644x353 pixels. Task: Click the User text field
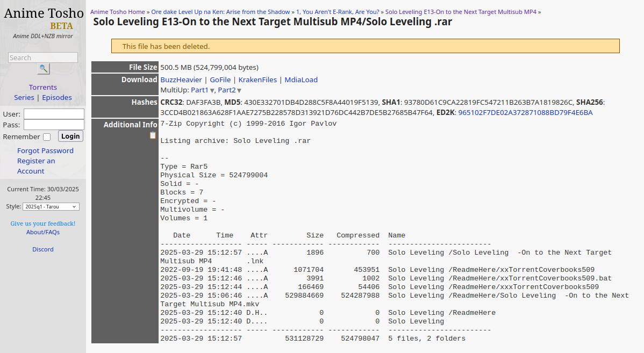click(x=54, y=114)
